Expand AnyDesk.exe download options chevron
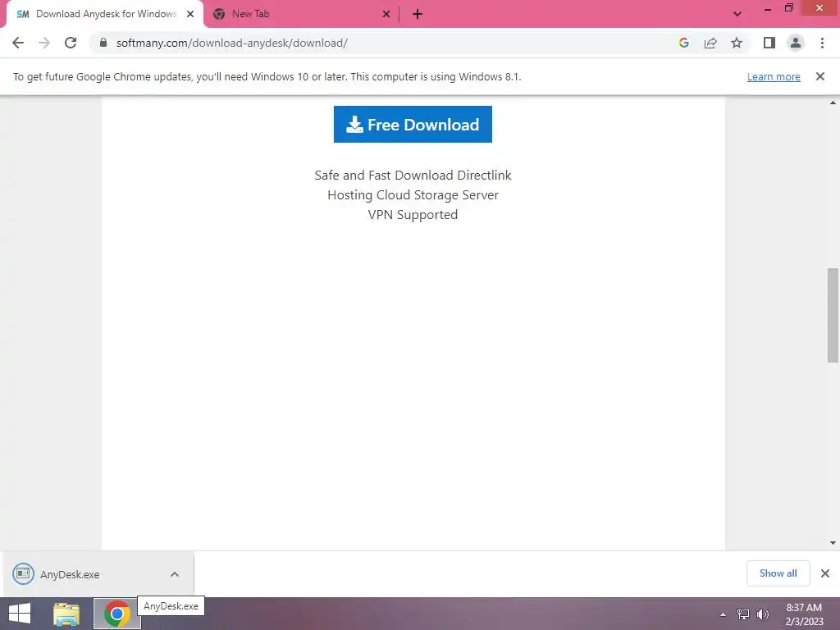The image size is (840, 630). [175, 574]
